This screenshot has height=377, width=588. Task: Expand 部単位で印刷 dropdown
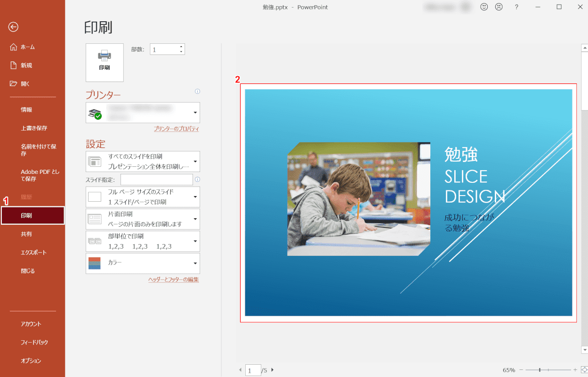coord(143,241)
